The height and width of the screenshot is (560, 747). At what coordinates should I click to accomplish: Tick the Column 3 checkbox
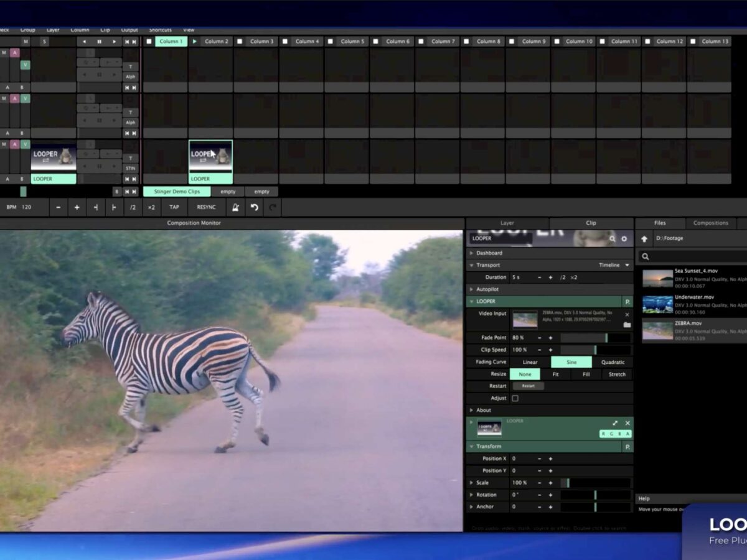240,42
